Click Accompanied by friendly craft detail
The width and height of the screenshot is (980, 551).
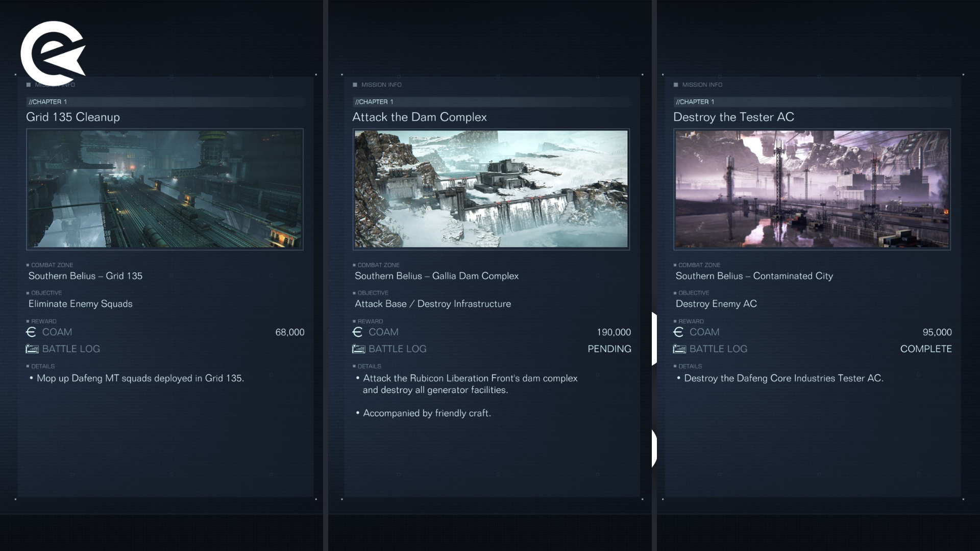coord(427,413)
